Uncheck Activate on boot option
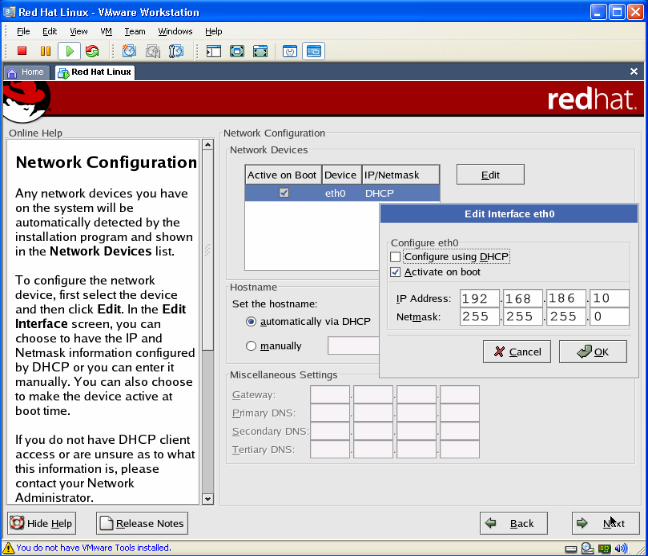This screenshot has height=556, width=648. [x=396, y=272]
